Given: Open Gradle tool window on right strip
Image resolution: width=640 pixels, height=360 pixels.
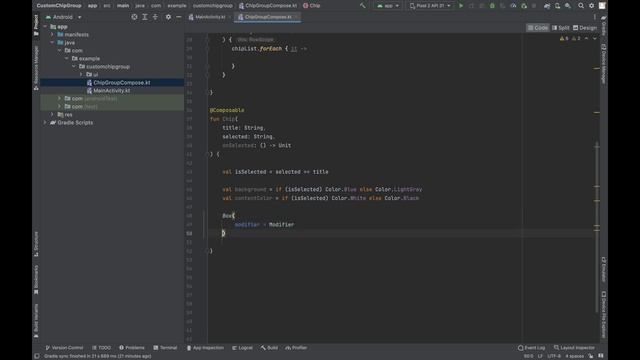Looking at the screenshot, I should tap(604, 26).
